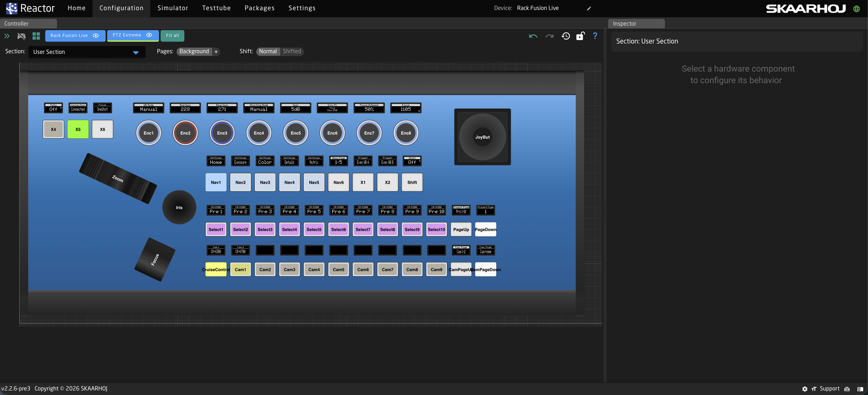868x395 pixels.
Task: Open the version history icon
Action: pyautogui.click(x=566, y=36)
